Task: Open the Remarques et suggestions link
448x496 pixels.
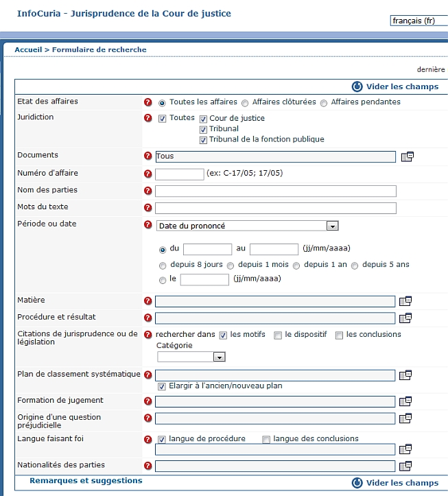Action: click(86, 480)
